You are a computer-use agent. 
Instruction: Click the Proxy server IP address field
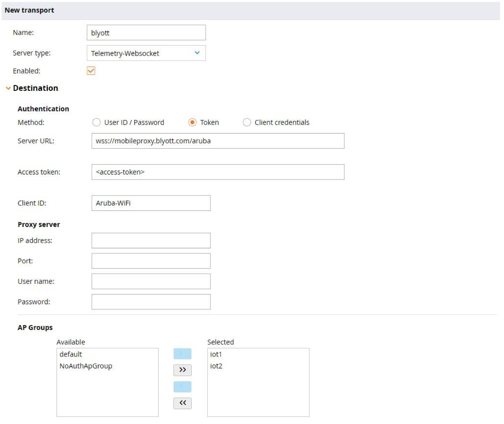151,240
